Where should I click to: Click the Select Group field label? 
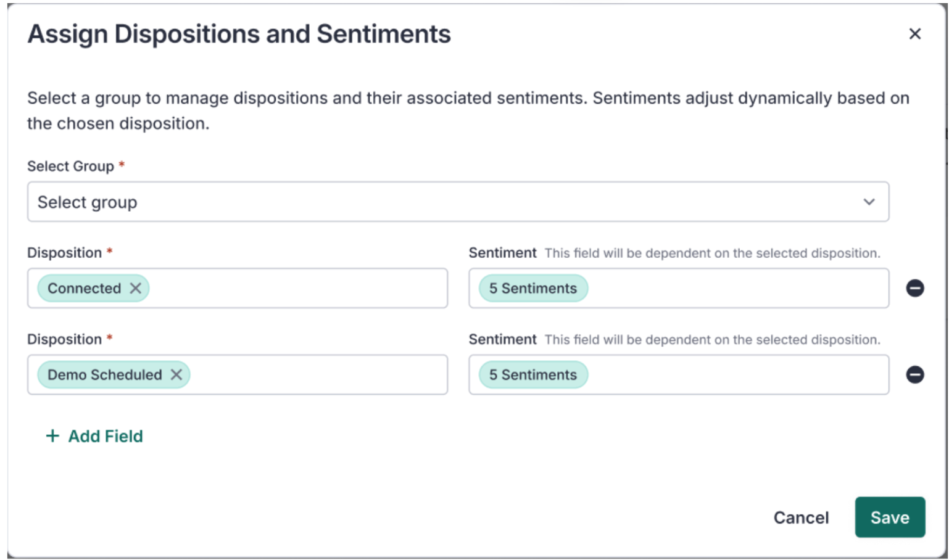coord(70,166)
